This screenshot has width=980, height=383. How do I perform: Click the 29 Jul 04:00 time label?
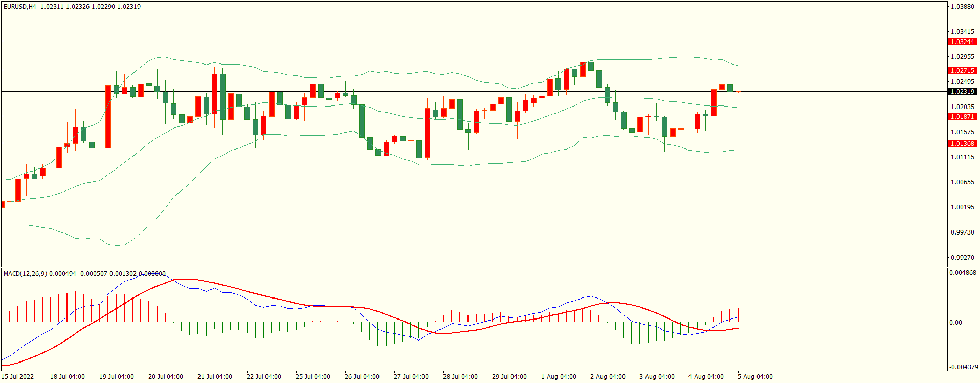(509, 376)
